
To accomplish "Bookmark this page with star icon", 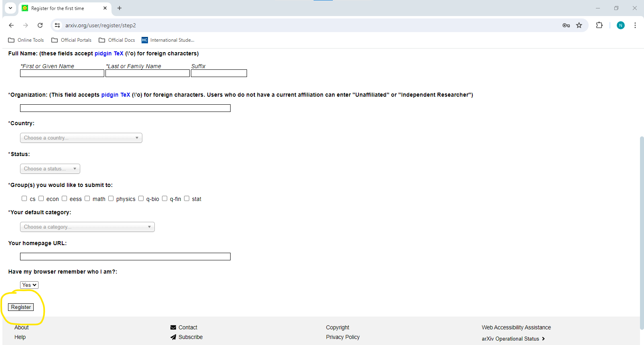I will [579, 25].
